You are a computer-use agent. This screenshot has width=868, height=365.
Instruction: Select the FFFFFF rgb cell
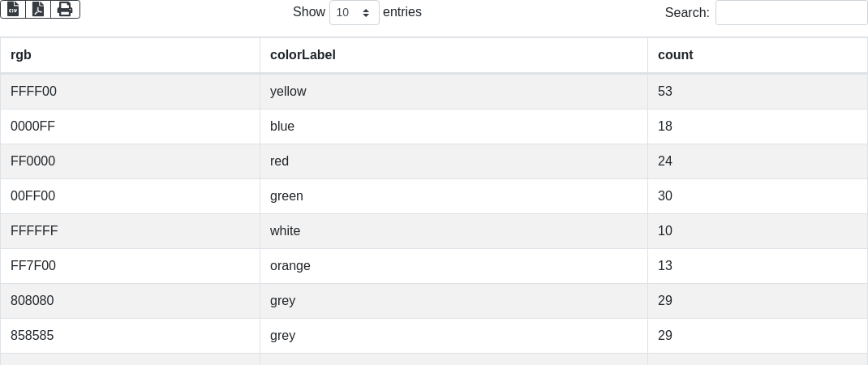click(34, 231)
